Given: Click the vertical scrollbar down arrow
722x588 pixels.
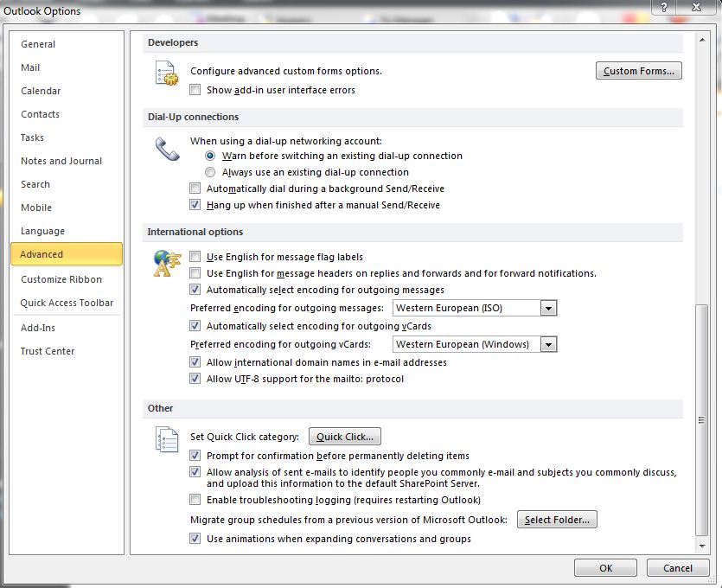Looking at the screenshot, I should click(700, 546).
